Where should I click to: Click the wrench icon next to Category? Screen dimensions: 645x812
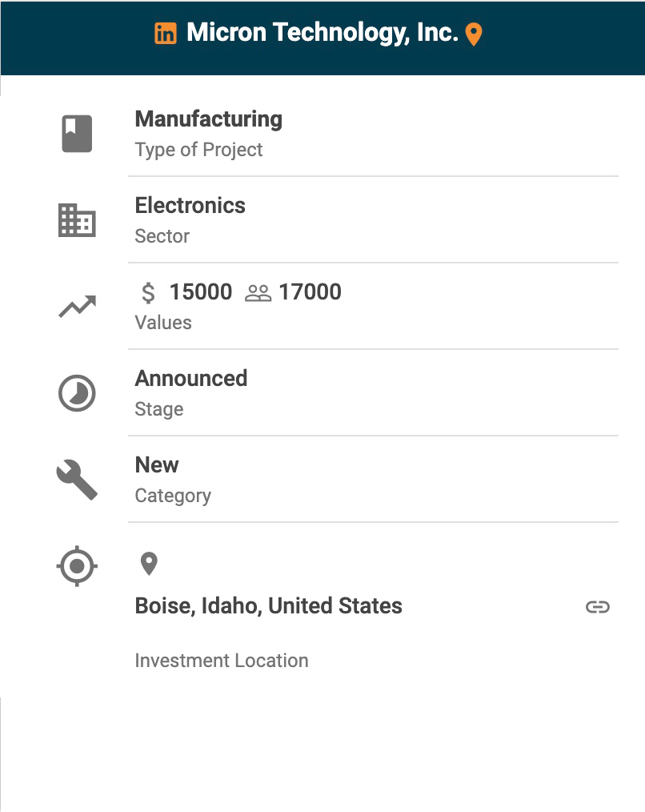click(77, 480)
